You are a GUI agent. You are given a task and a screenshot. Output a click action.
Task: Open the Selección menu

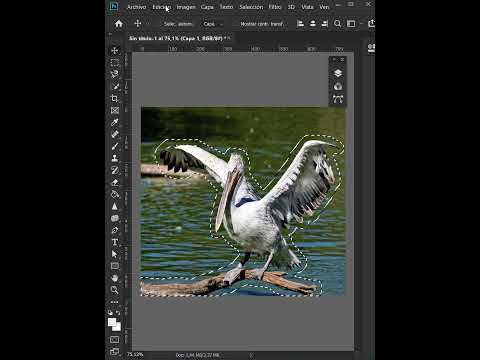coord(251,7)
